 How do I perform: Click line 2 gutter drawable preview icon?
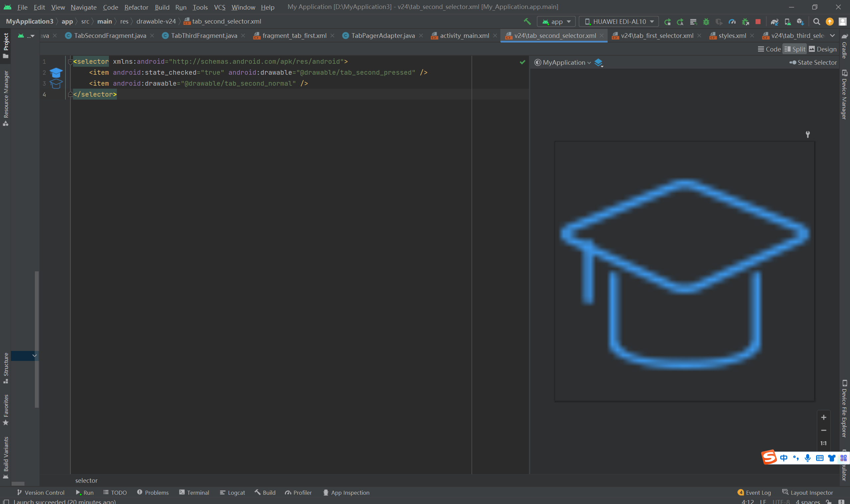tap(56, 72)
